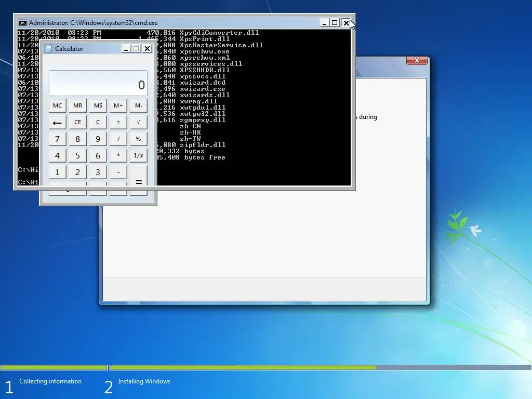
Task: Click the equals (=) button
Action: click(138, 180)
